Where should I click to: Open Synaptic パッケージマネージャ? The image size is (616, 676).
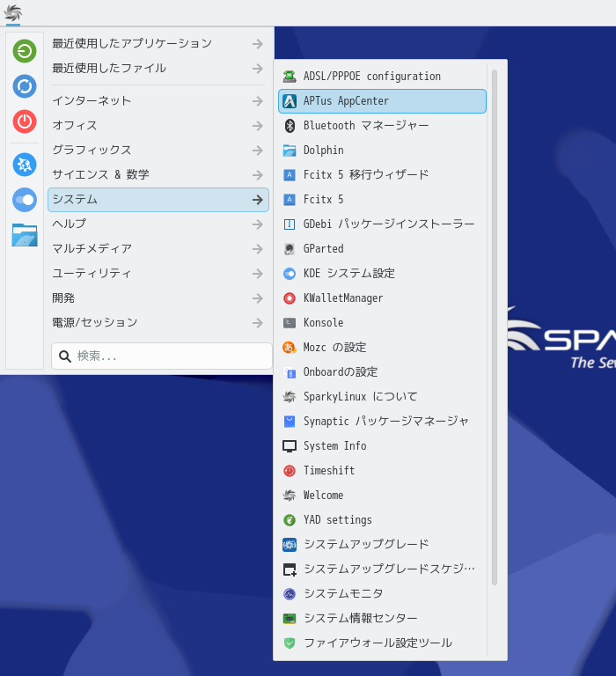385,422
